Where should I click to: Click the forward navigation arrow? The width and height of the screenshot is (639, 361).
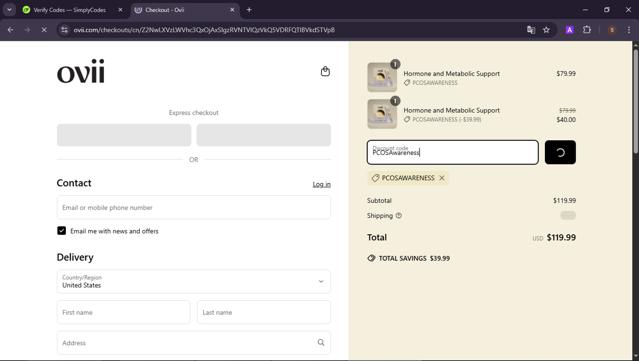[x=27, y=30]
